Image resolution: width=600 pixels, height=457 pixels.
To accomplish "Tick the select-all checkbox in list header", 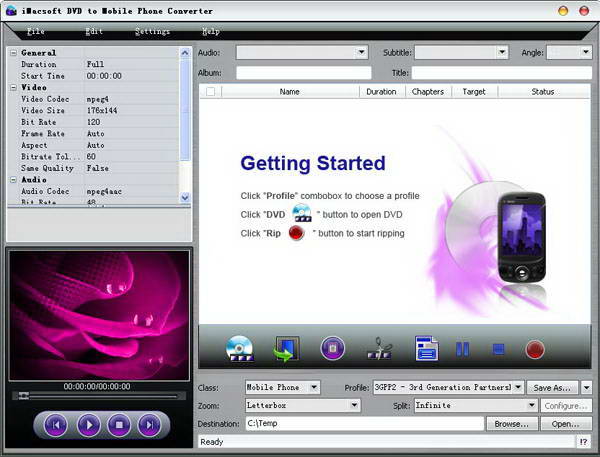I will pos(210,92).
